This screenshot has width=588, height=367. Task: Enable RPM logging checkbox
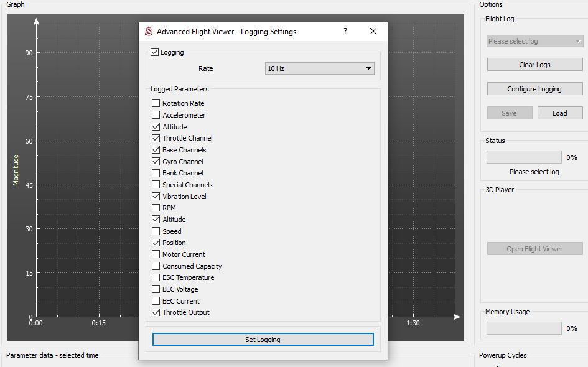pos(156,208)
